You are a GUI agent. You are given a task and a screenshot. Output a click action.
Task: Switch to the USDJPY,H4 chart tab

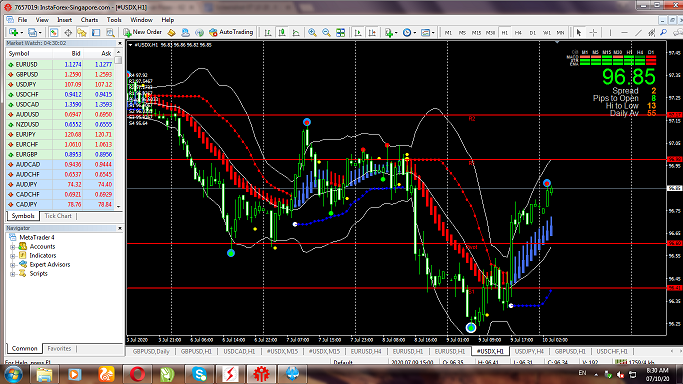pos(529,351)
